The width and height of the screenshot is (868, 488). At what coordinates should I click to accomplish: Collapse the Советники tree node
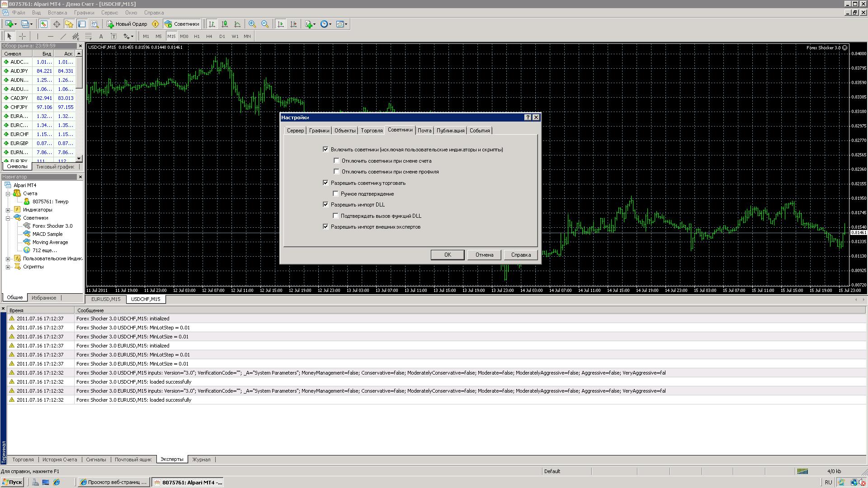click(8, 218)
